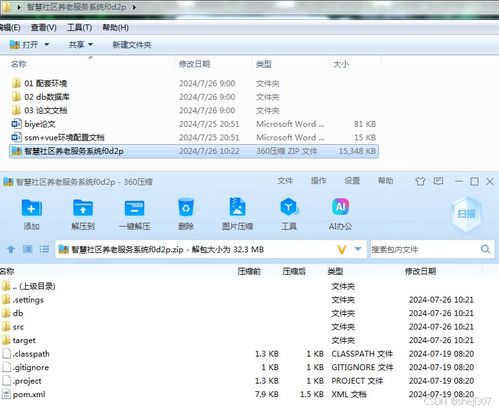499x410 pixels.
Task: Sort archive list by 类型 column
Action: (335, 271)
